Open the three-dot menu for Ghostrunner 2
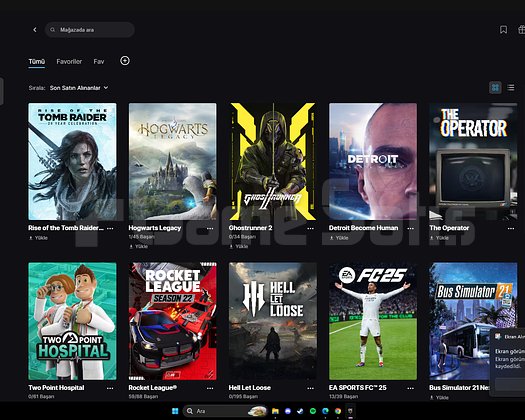 click(x=310, y=228)
